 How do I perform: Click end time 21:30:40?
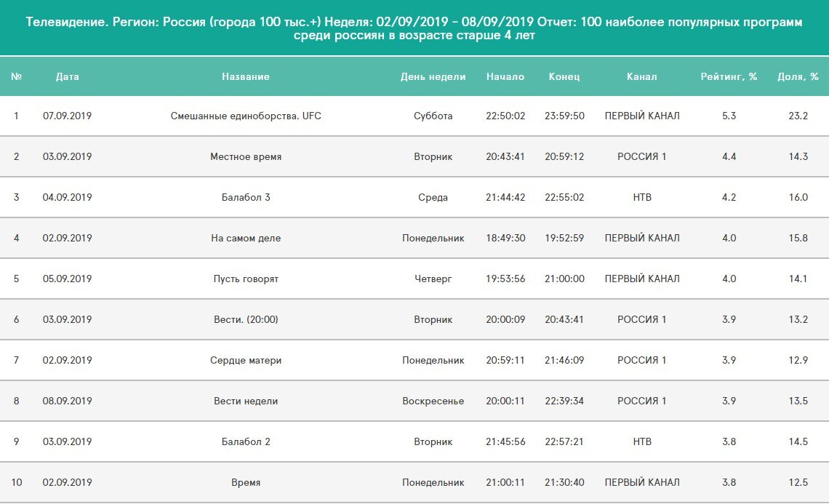[x=564, y=482]
